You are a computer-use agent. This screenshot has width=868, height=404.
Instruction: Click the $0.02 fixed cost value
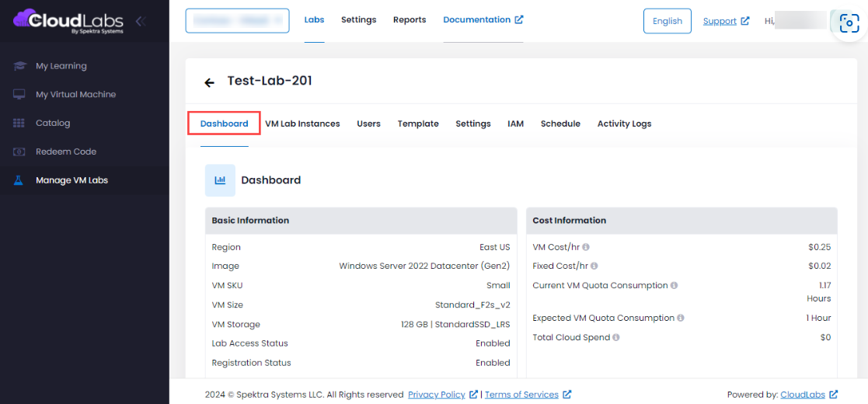(x=819, y=266)
